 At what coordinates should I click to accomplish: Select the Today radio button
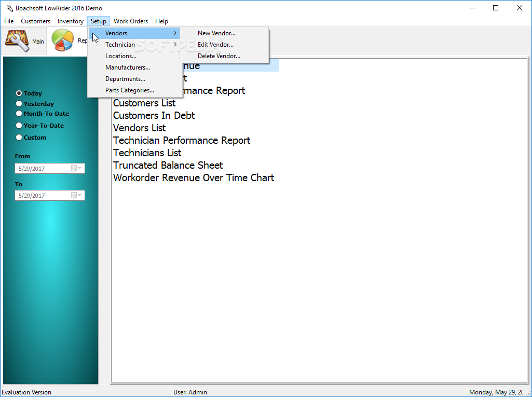[x=19, y=93]
